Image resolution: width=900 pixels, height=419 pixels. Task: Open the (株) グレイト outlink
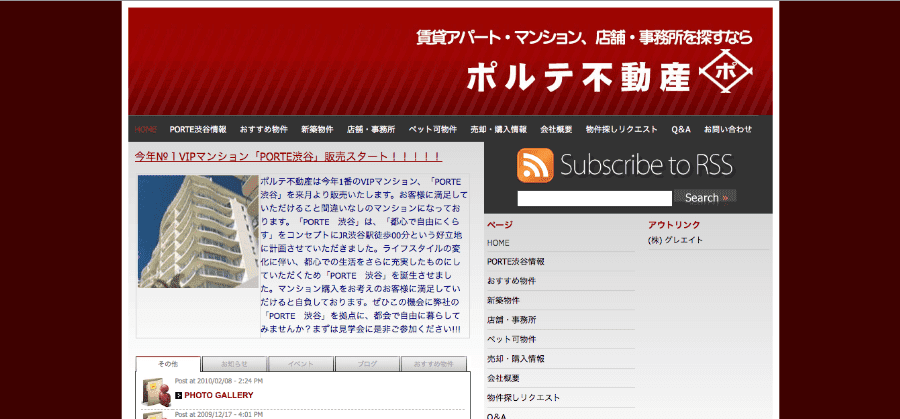(676, 240)
